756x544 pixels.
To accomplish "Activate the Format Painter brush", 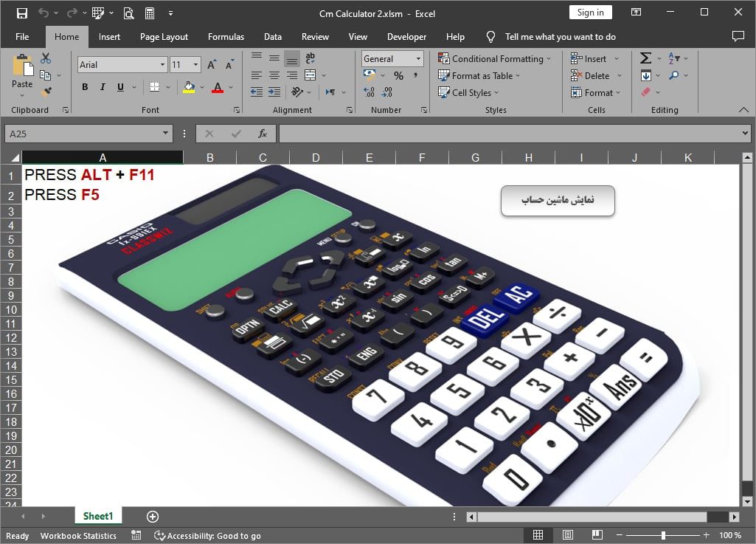I will tap(46, 92).
